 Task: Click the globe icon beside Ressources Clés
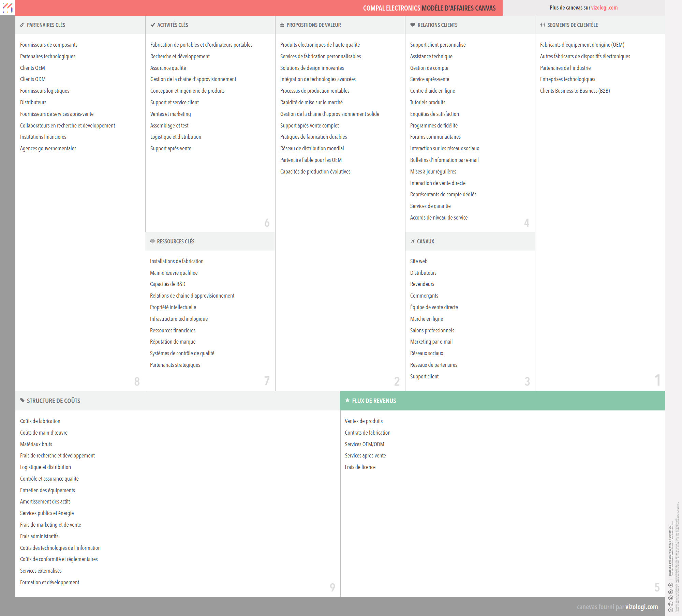tap(152, 241)
